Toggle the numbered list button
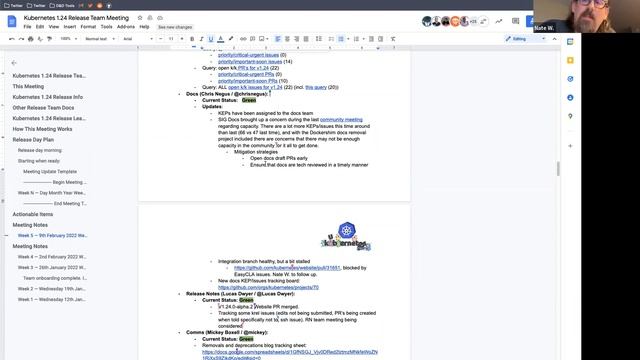Screen dimensions: 640x360 [x=356, y=39]
